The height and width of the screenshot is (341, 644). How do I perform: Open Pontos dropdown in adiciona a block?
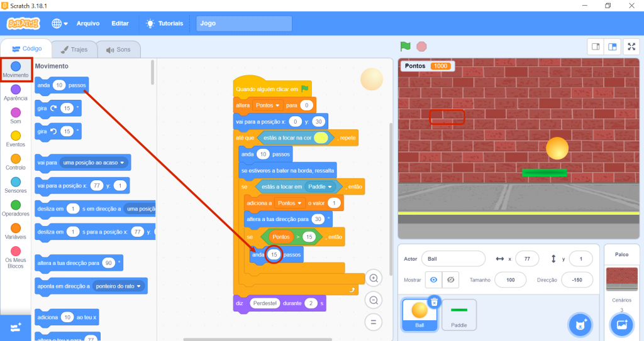tap(290, 203)
